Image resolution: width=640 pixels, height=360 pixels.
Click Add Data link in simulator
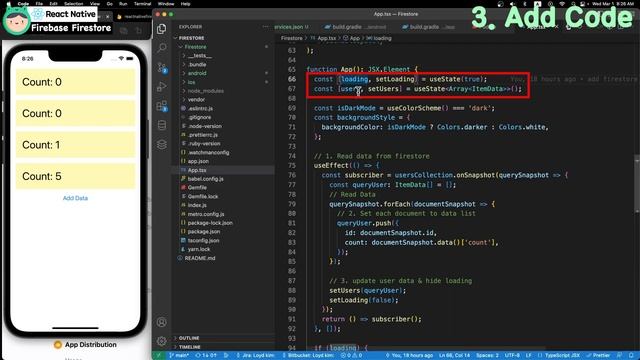75,198
